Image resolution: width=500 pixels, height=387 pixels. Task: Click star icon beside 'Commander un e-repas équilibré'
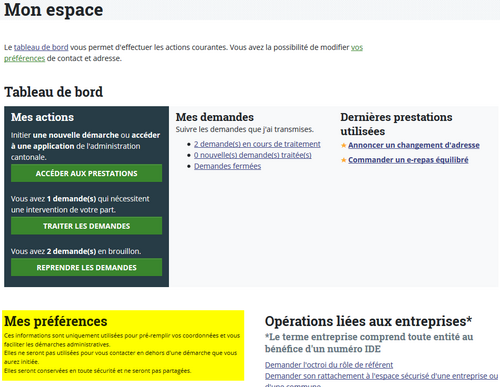343,160
